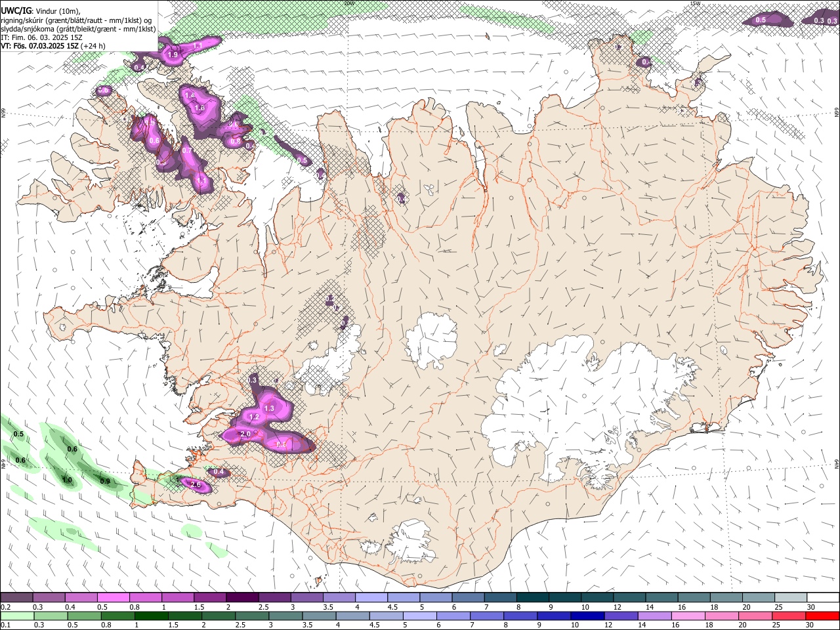Select the "slydda/snjókoma" description line

[x=78, y=29]
